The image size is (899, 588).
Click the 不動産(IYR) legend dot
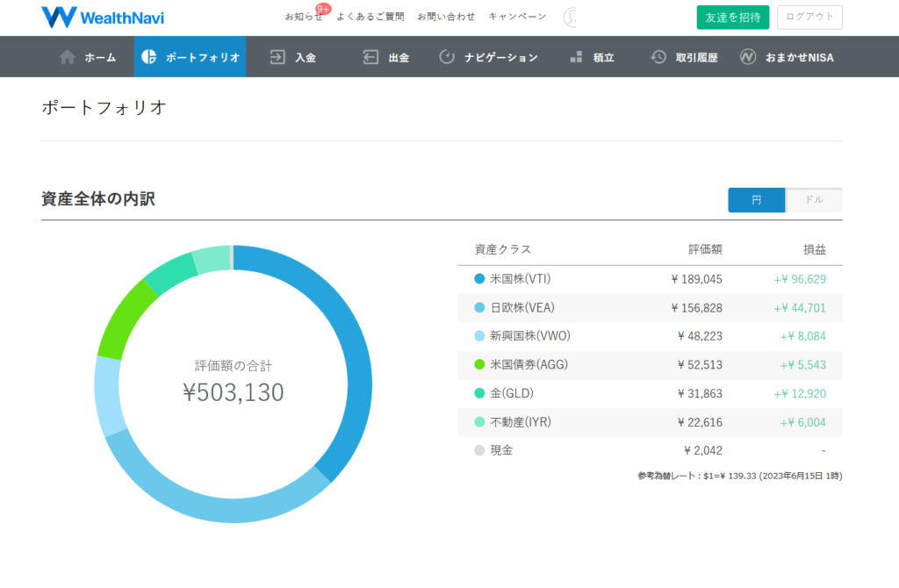(479, 422)
